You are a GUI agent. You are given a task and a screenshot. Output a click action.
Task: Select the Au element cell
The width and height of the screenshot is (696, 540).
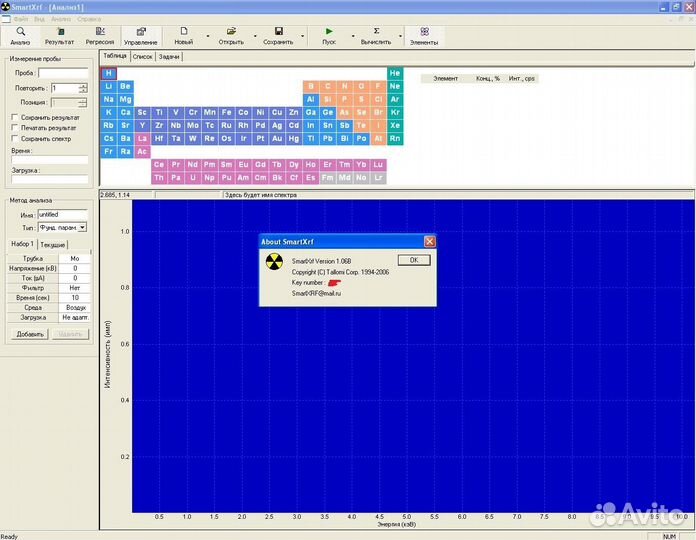click(277, 138)
